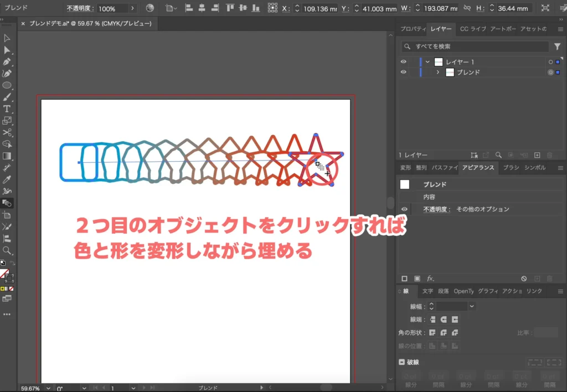Switch to the プロパティ tab

(x=414, y=29)
